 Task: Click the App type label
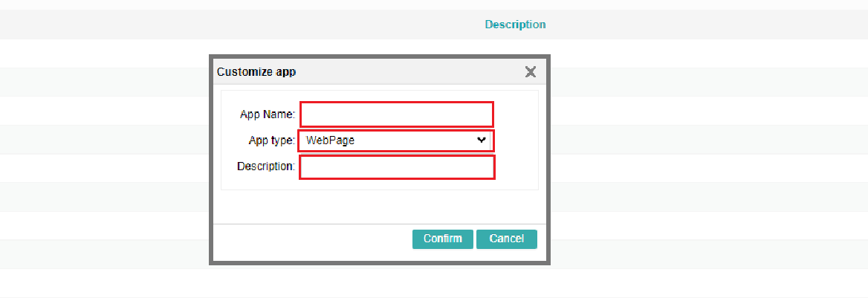pos(272,140)
